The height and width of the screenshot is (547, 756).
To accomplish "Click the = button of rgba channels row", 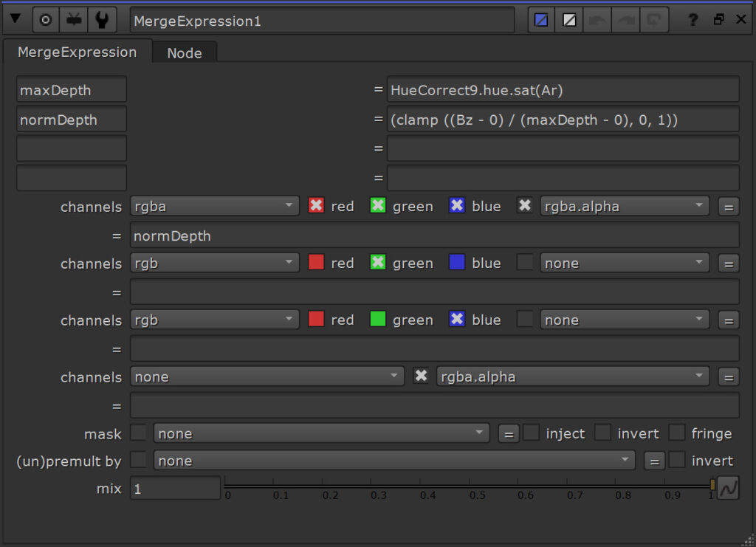I will point(729,207).
